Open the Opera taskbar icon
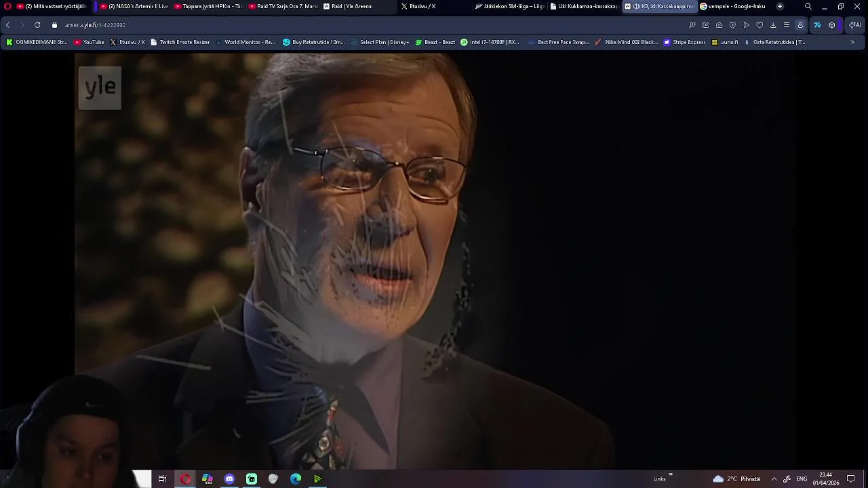 (185, 479)
